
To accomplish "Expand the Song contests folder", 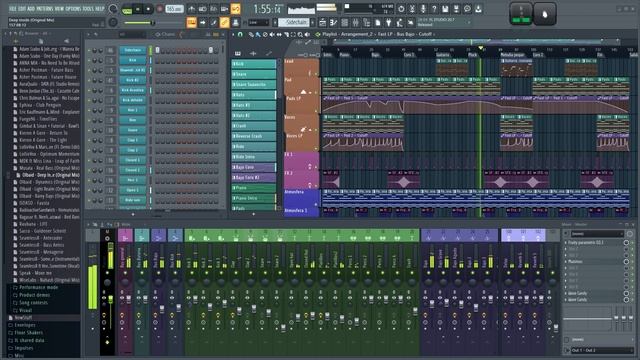I will pos(32,303).
